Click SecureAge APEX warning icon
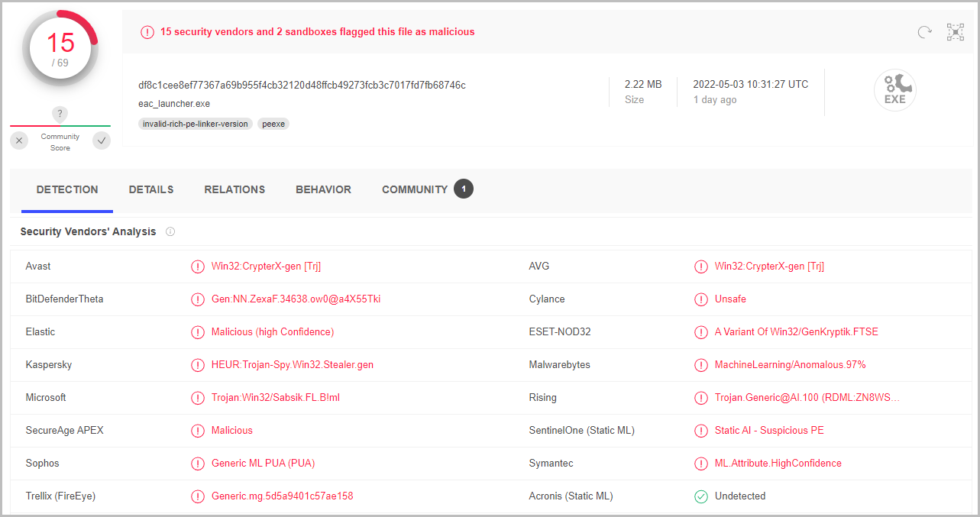Viewport: 980px width, 517px height. click(198, 431)
